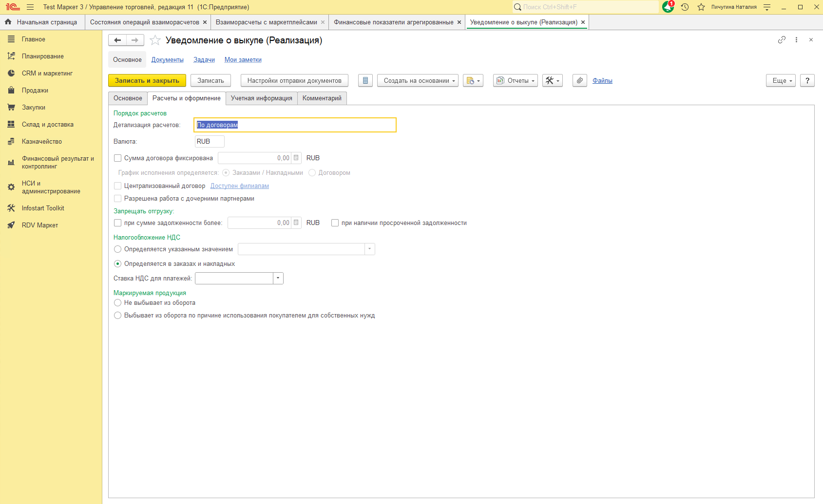Navigate back with the left arrow
This screenshot has width=823, height=504.
[117, 40]
